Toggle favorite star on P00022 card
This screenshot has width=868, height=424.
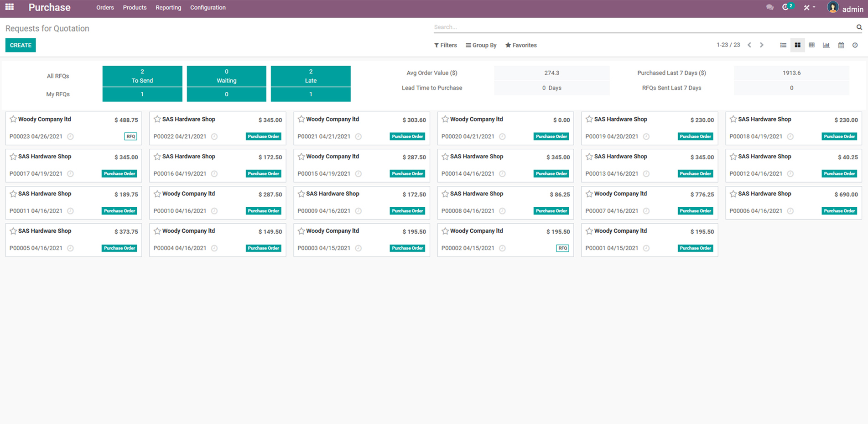pyautogui.click(x=157, y=119)
